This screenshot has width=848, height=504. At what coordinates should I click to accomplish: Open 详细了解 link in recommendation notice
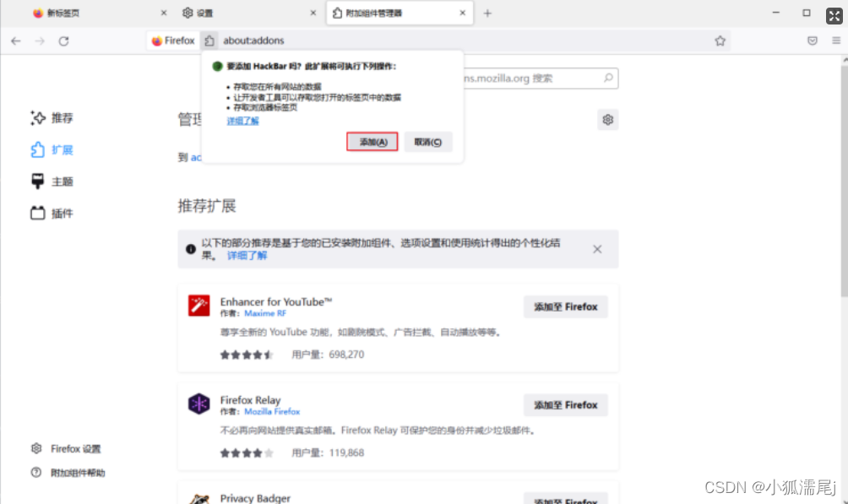click(x=247, y=255)
